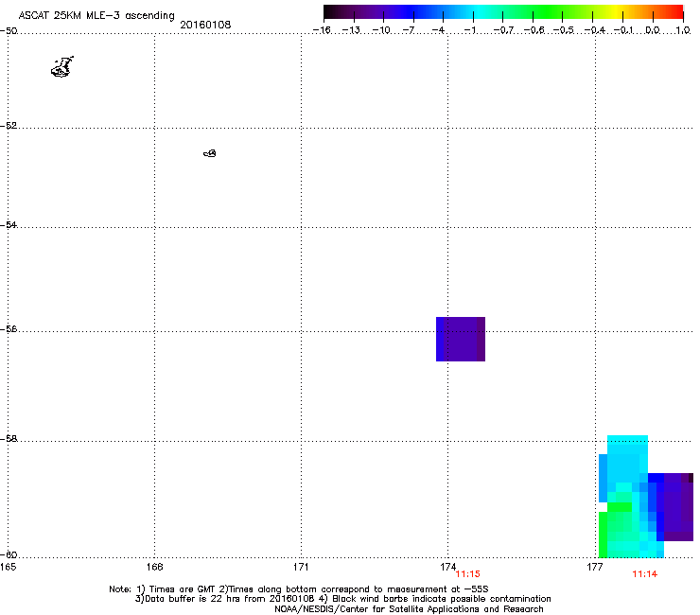
Task: Click the -0.6 label on the color scale
Action: [x=534, y=30]
